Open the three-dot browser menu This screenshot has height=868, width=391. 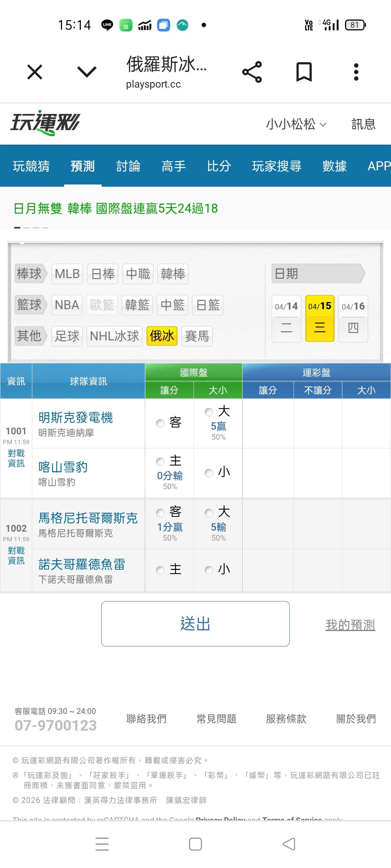(356, 72)
